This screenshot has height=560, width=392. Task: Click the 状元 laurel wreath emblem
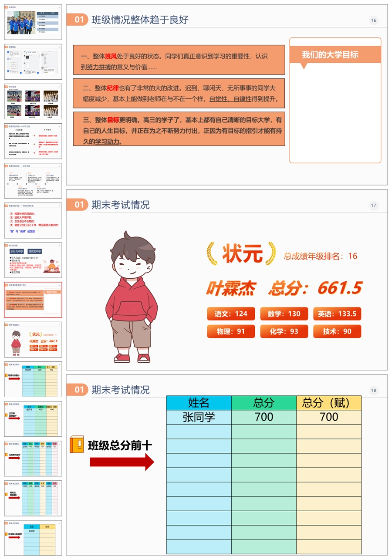coord(242,254)
